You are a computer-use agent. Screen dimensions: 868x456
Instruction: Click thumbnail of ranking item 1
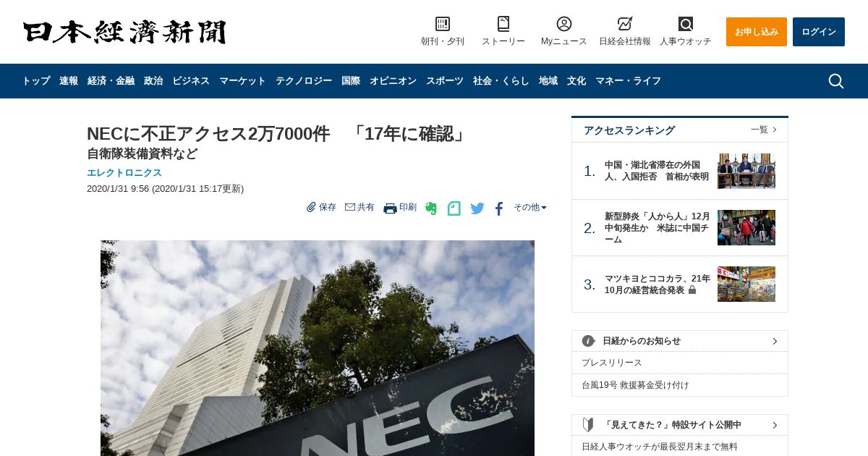click(x=746, y=171)
